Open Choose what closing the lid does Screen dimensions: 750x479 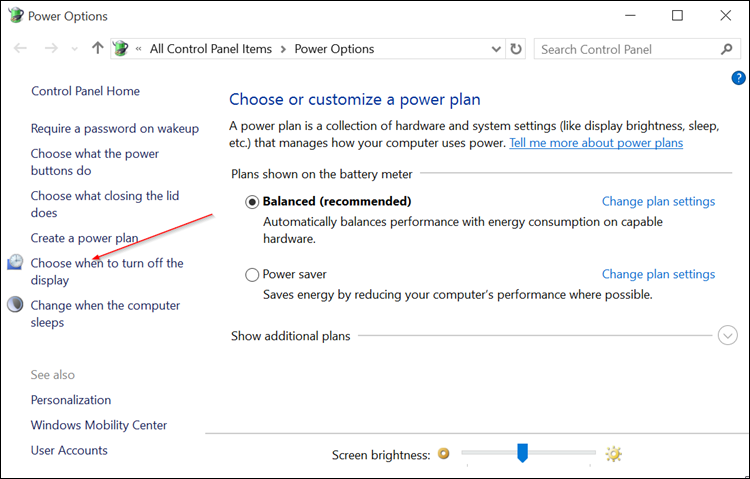(105, 204)
